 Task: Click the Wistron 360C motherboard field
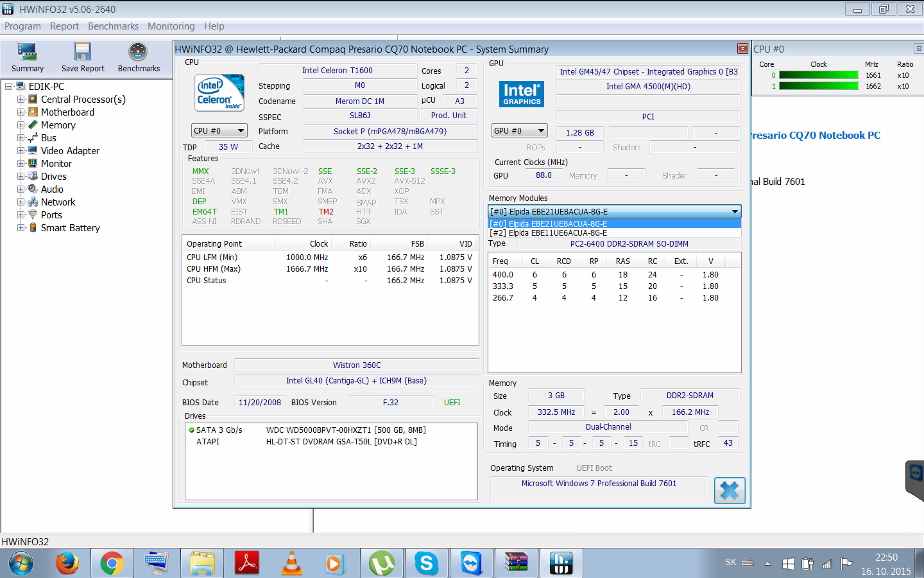point(357,365)
